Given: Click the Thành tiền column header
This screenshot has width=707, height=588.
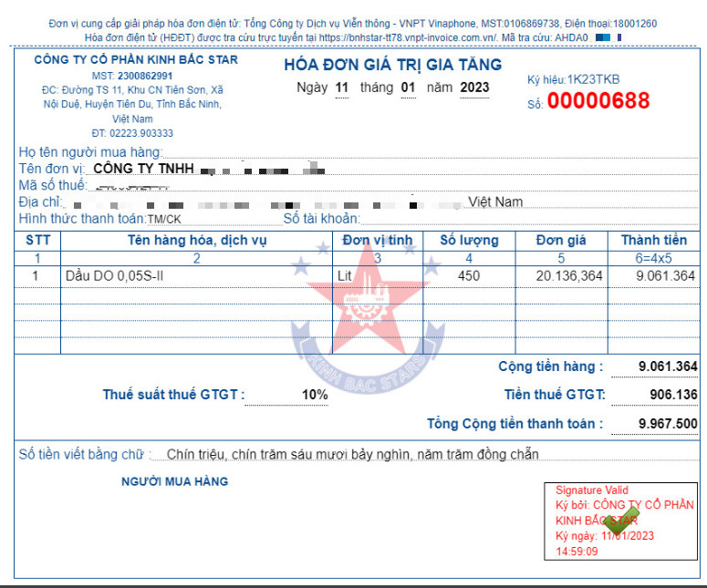Looking at the screenshot, I should (x=654, y=240).
